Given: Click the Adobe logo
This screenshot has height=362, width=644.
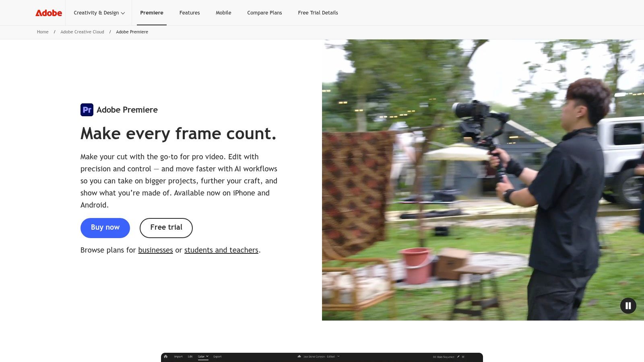Looking at the screenshot, I should pos(49,13).
